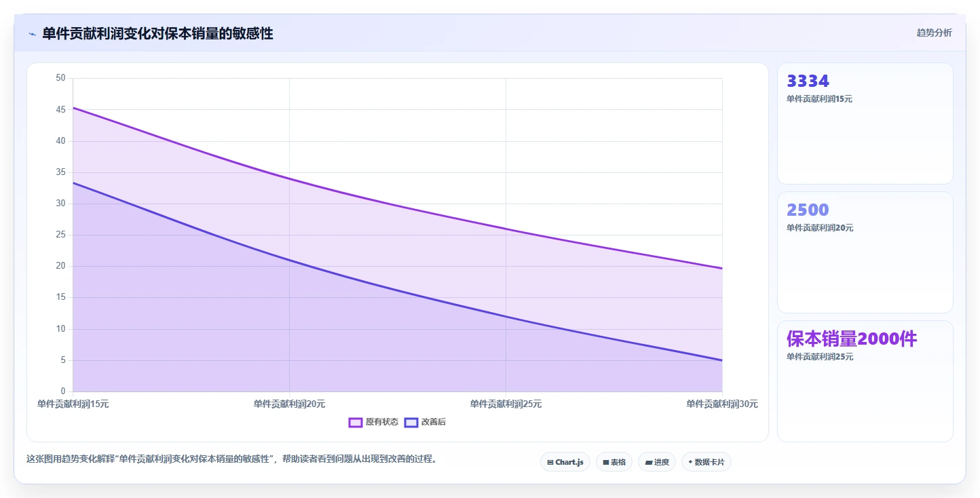Click x-axis label 单件贡献利润30元
The width and height of the screenshot is (980, 498).
pyautogui.click(x=722, y=404)
